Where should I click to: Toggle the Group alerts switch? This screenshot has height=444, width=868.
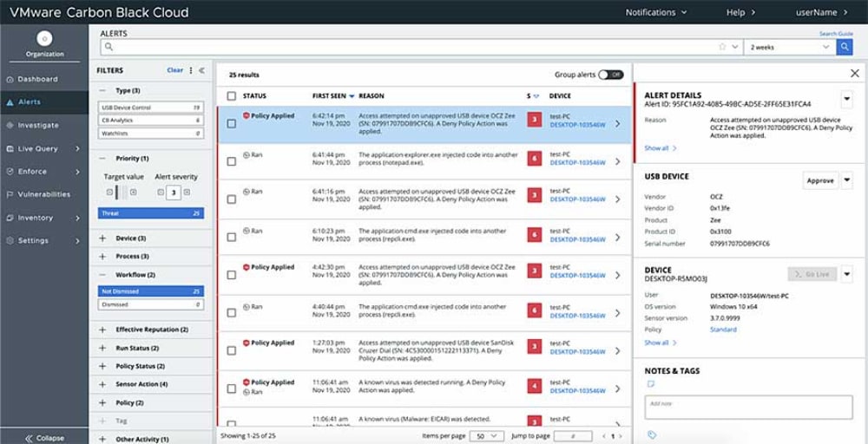pyautogui.click(x=610, y=75)
